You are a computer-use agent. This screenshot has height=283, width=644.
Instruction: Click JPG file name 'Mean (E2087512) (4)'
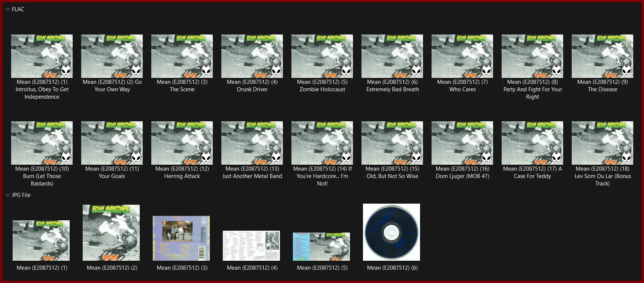pos(252,268)
